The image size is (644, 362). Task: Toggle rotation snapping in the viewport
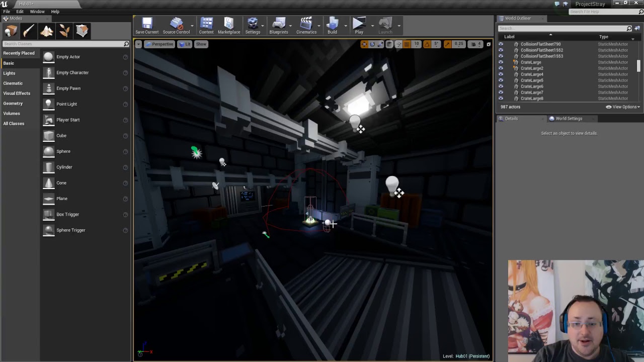[427, 44]
